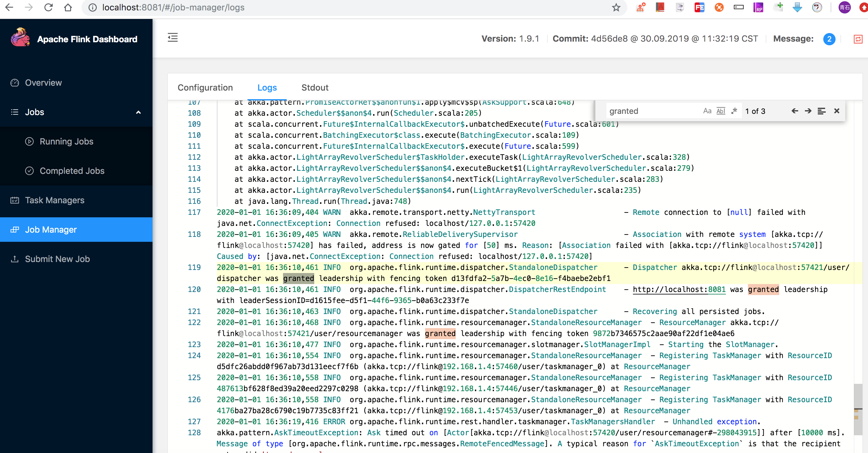Image resolution: width=868 pixels, height=453 pixels.
Task: Collapse sidebar with the menu fold icon
Action: (172, 37)
